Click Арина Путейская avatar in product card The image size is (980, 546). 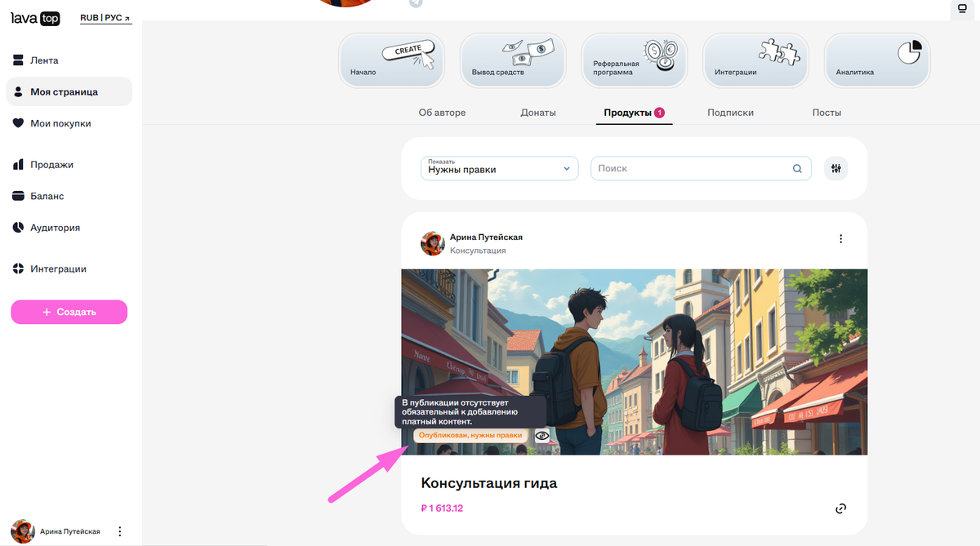[x=433, y=243]
